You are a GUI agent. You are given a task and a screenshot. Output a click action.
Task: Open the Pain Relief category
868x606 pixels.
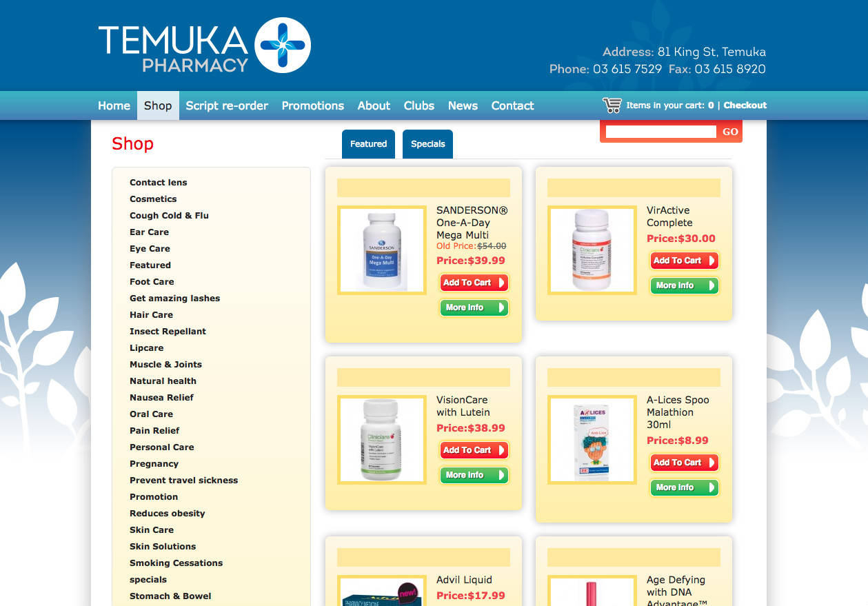[154, 431]
